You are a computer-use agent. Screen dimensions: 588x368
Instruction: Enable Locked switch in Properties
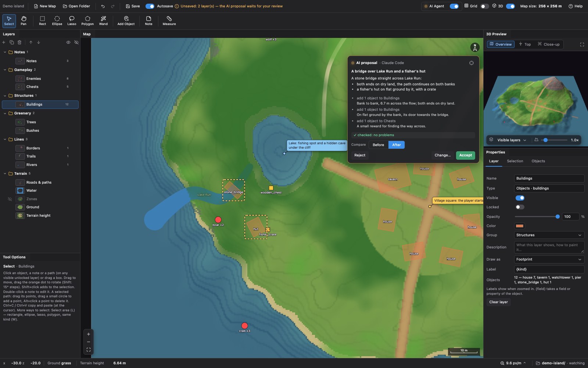[x=520, y=207]
